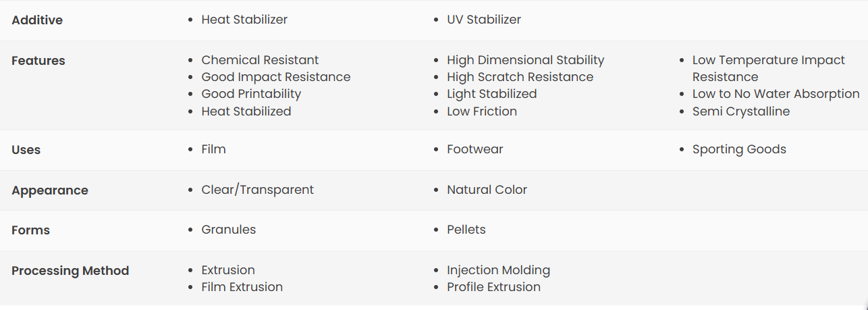Click Injection Molding processing method
868x310 pixels.
pyautogui.click(x=499, y=270)
